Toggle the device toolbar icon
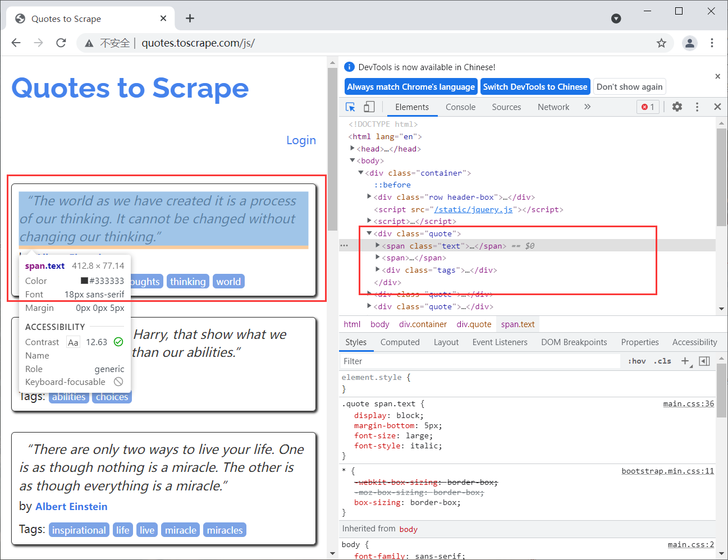This screenshot has height=560, width=728. [x=369, y=107]
